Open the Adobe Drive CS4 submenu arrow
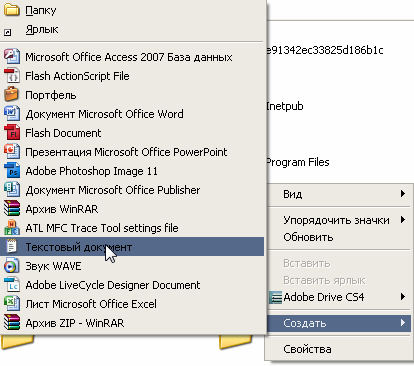414x366 pixels. point(403,296)
